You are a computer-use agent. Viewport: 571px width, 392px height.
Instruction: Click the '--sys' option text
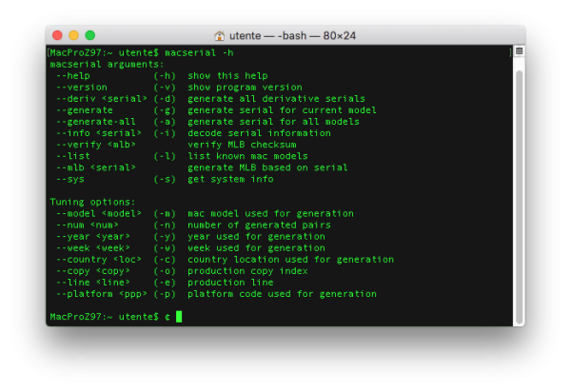[x=69, y=179]
